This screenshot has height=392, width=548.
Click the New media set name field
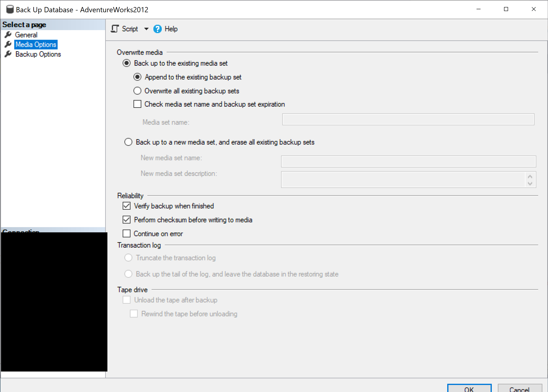click(408, 161)
